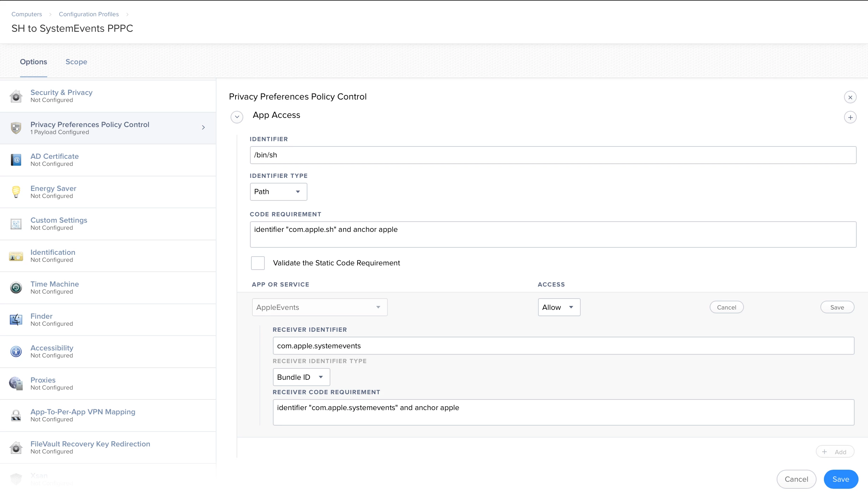Select the App-To-Per-App VPN Mapping payload

108,415
